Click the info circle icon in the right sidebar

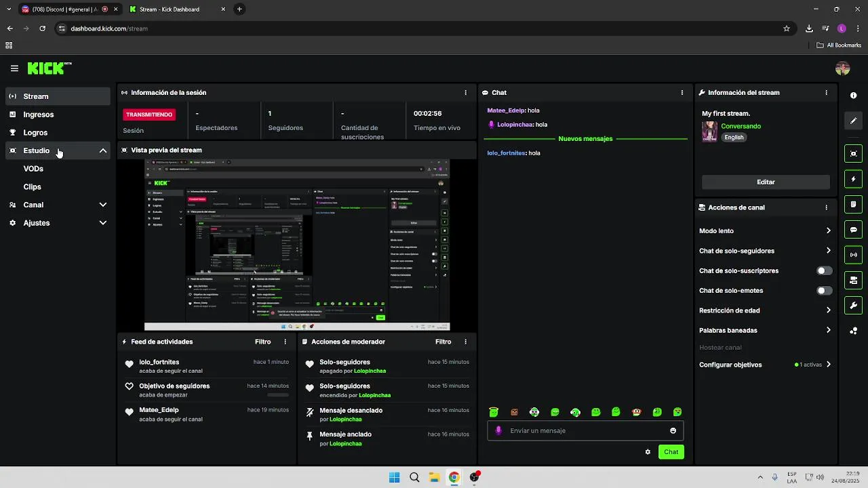854,96
